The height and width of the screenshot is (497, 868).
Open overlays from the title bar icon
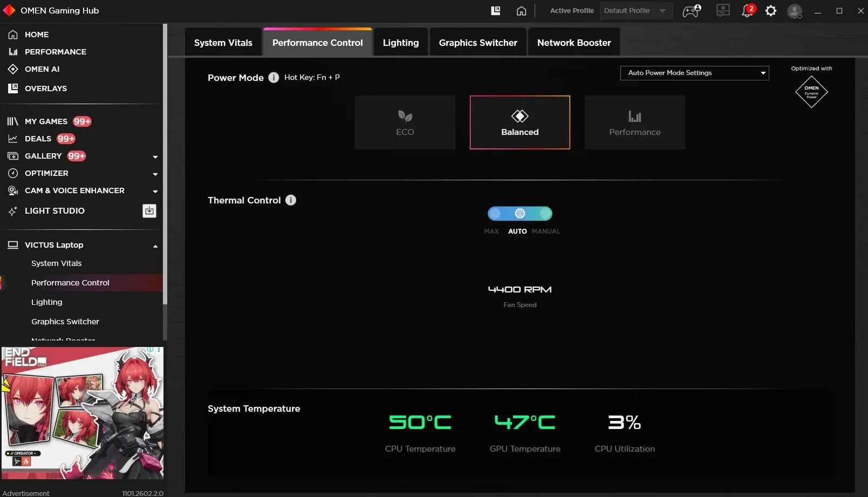pyautogui.click(x=496, y=10)
